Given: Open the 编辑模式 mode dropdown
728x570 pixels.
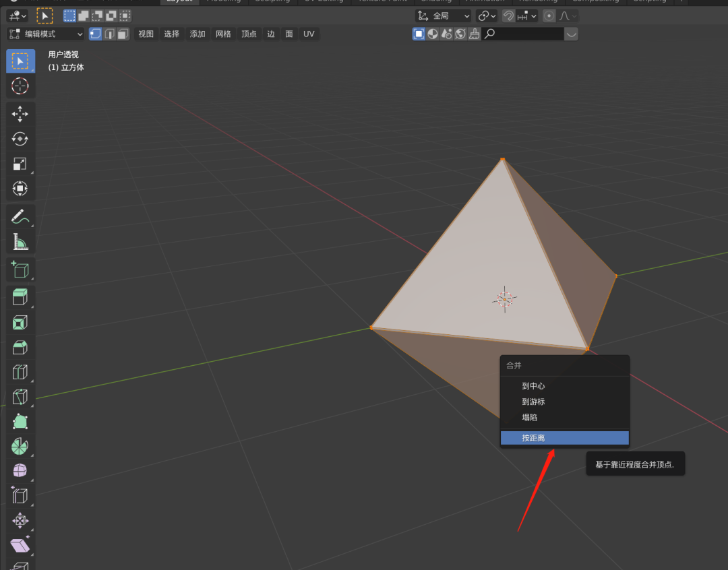Looking at the screenshot, I should click(x=46, y=34).
